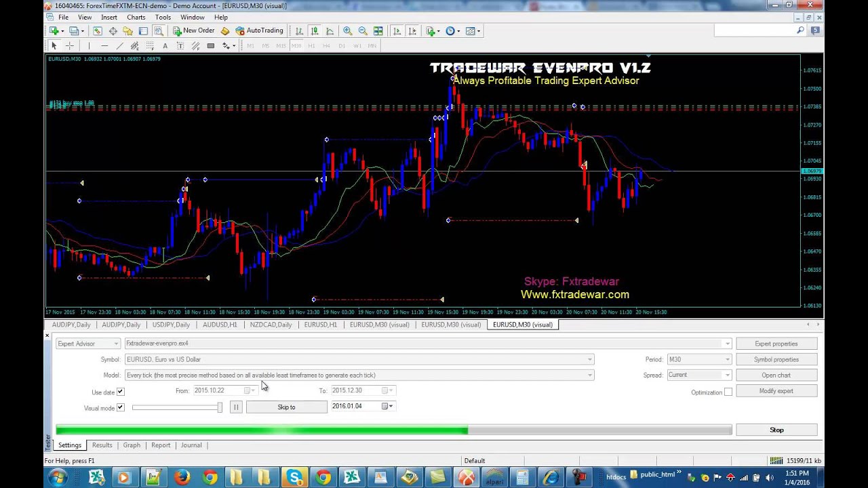Toggle chart Auto Scroll
Viewport: 868px width, 488px height.
[x=397, y=30]
